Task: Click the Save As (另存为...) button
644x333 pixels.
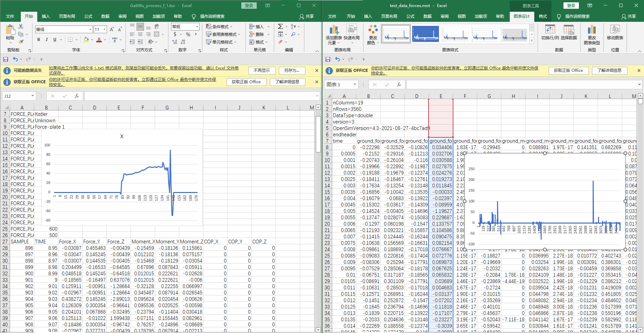Action: tap(291, 70)
